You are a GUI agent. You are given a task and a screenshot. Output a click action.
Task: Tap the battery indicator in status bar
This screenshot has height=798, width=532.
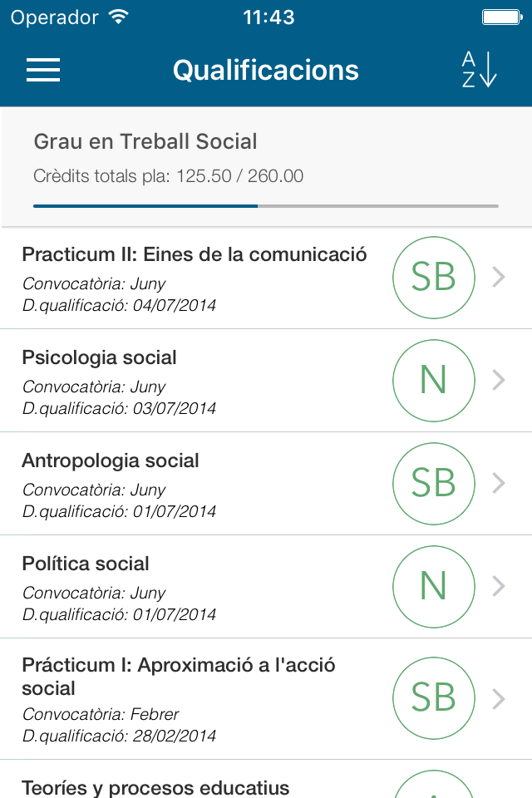coord(502,17)
